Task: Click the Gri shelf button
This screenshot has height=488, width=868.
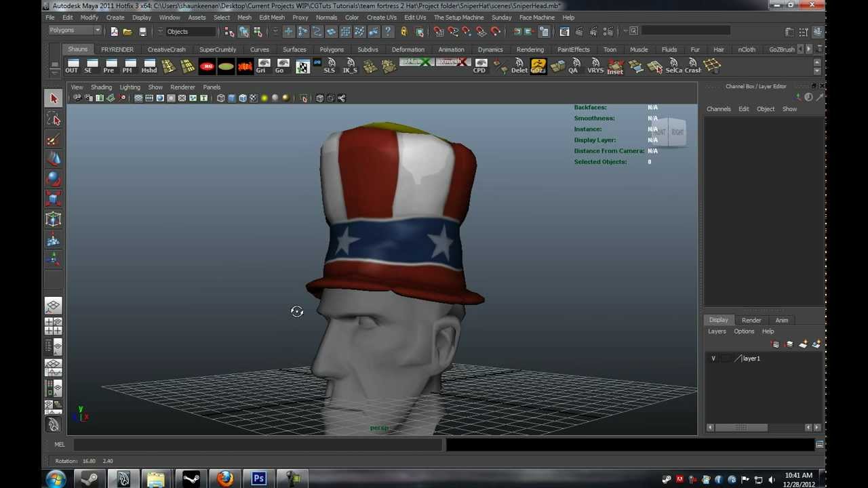Action: tap(263, 66)
